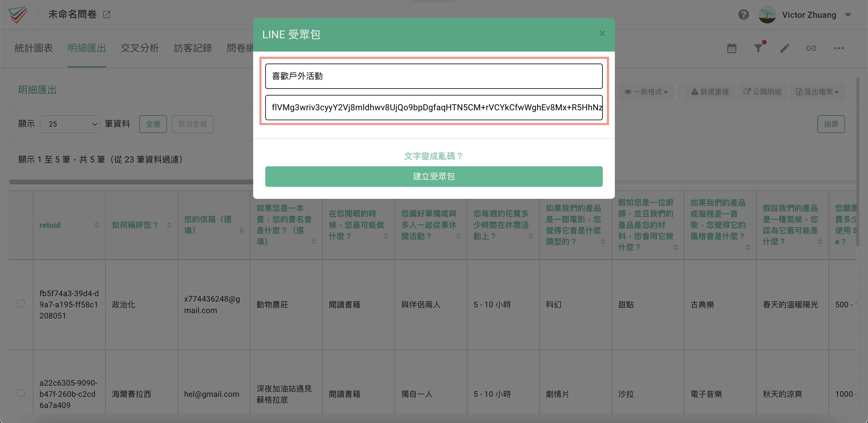Viewport: 868px width, 423px height.
Task: Click the SurveyCake logo icon
Action: click(x=18, y=14)
